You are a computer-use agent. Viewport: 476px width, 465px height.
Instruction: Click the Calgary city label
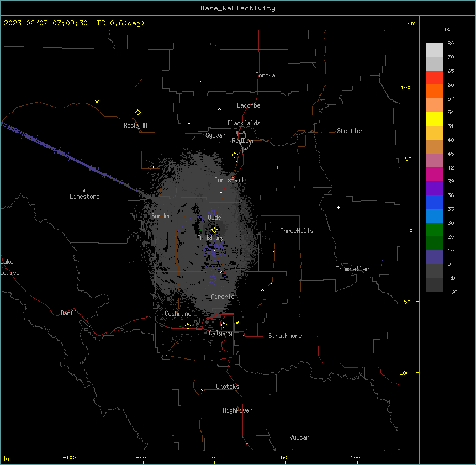tap(220, 333)
